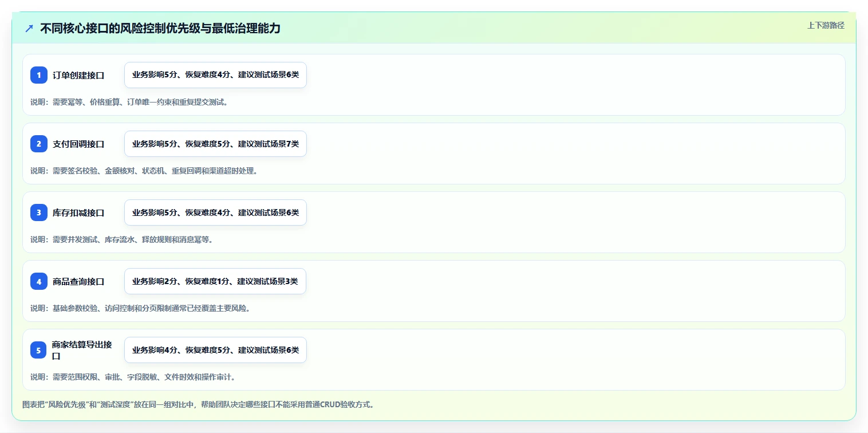Click the note 需要范围权限、审批、字段脱敏、文件时效和操作审计
This screenshot has height=433, width=868.
pos(135,377)
